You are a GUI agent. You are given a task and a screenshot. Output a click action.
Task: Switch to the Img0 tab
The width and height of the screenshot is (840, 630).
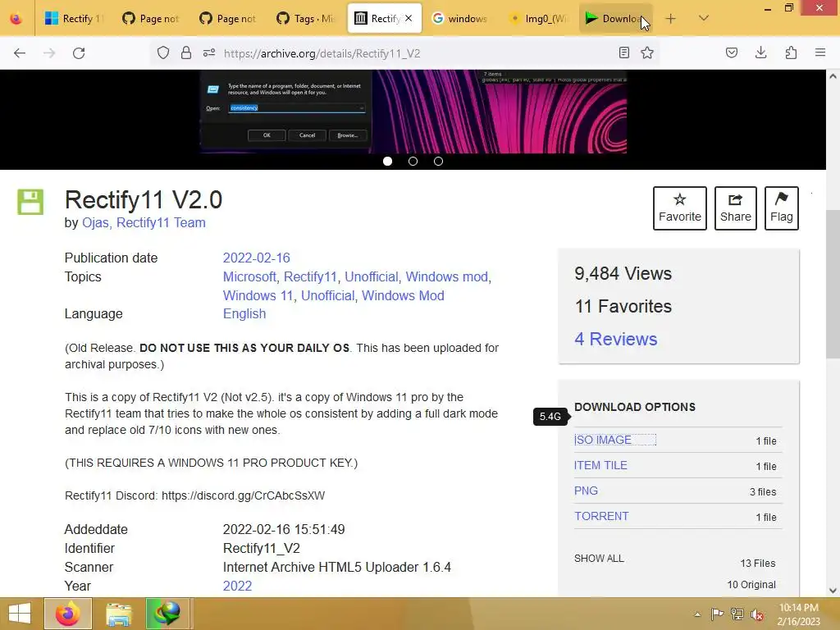pyautogui.click(x=536, y=19)
